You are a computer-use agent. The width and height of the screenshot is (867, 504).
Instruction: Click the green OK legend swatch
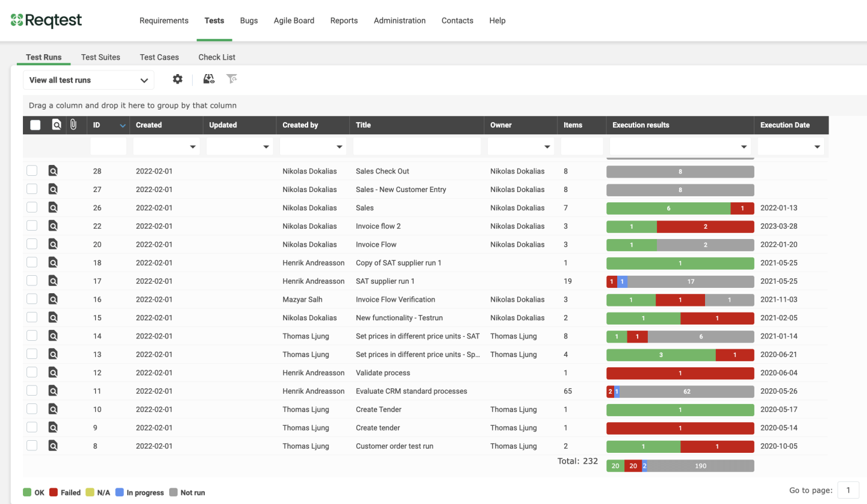[x=26, y=492]
